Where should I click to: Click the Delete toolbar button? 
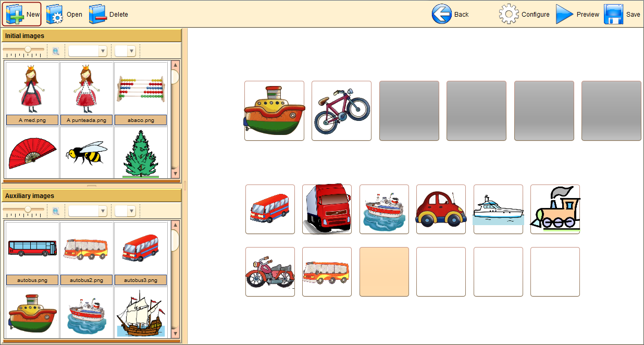[108, 15]
